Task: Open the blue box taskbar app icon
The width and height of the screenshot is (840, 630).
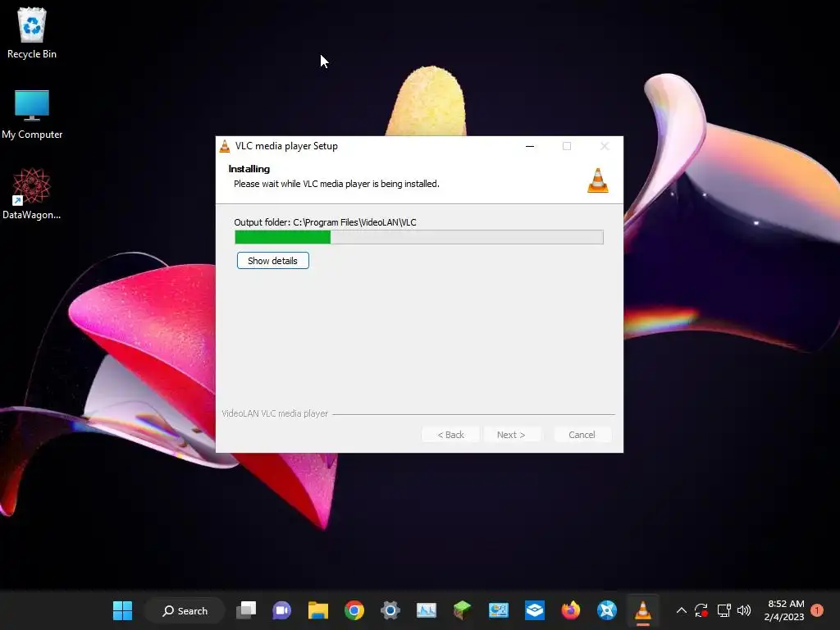Action: [535, 610]
